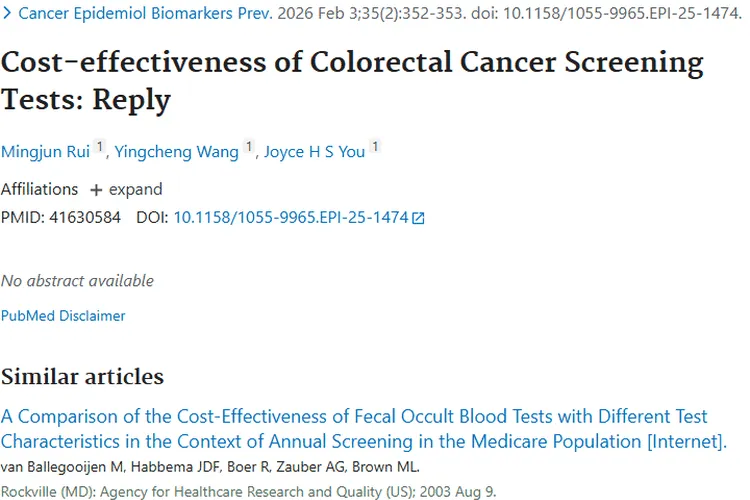Click the Affiliations label

[39, 189]
